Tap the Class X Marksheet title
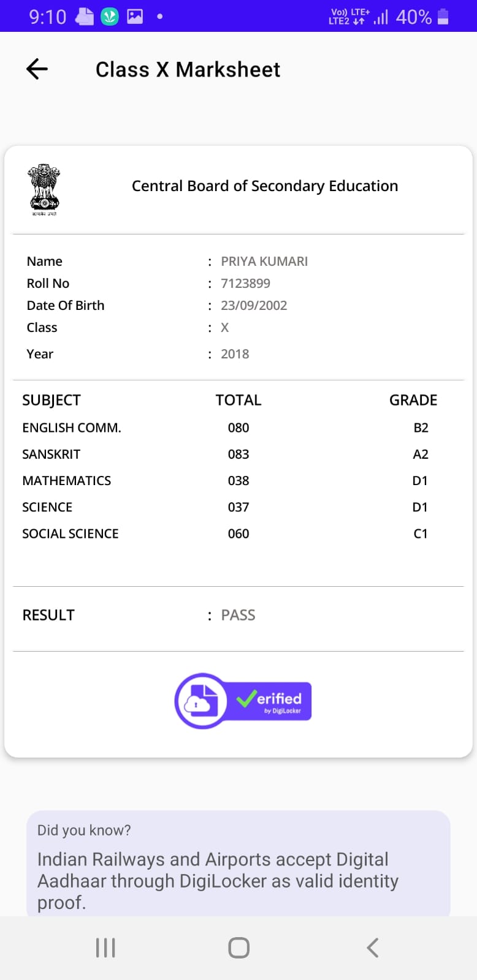477x980 pixels. click(x=188, y=70)
